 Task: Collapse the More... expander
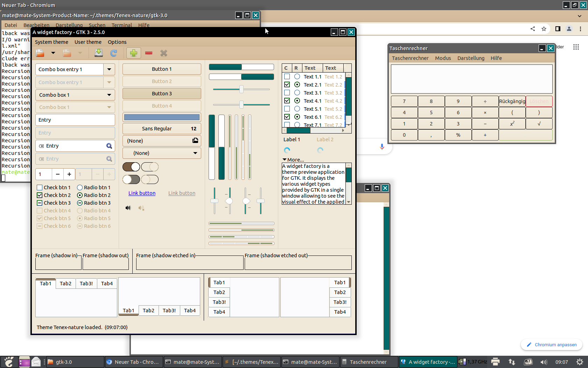pyautogui.click(x=285, y=160)
